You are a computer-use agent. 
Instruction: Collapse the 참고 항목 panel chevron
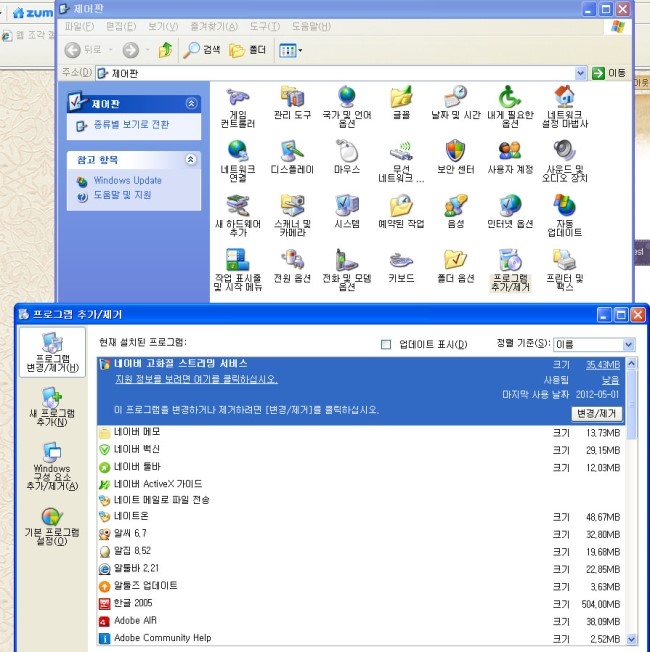tap(191, 159)
